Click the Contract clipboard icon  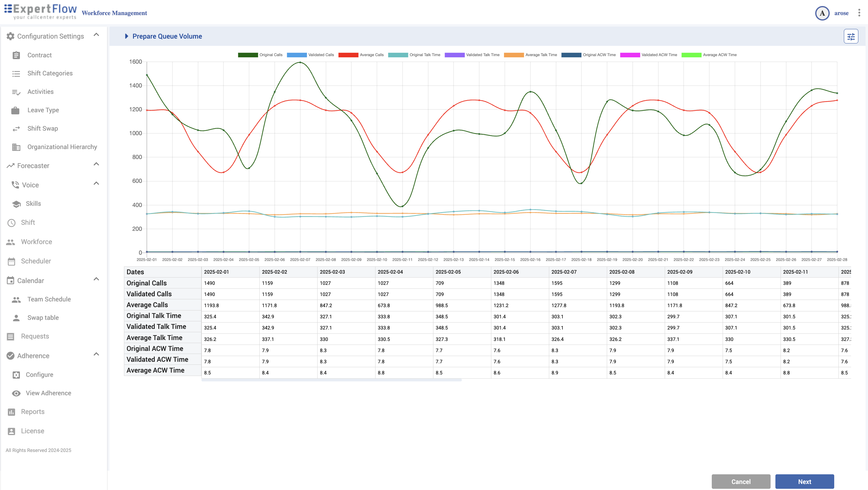(16, 55)
